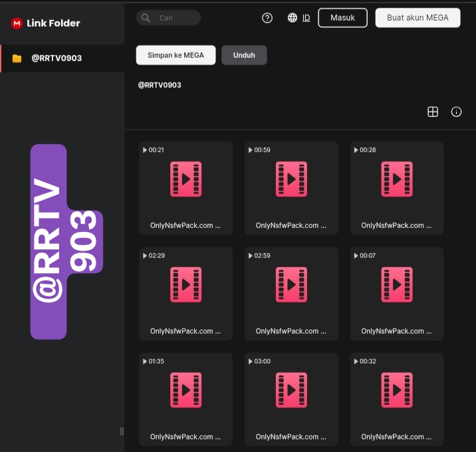Open the video with duration 01:35
The width and height of the screenshot is (476, 452).
pyautogui.click(x=185, y=399)
